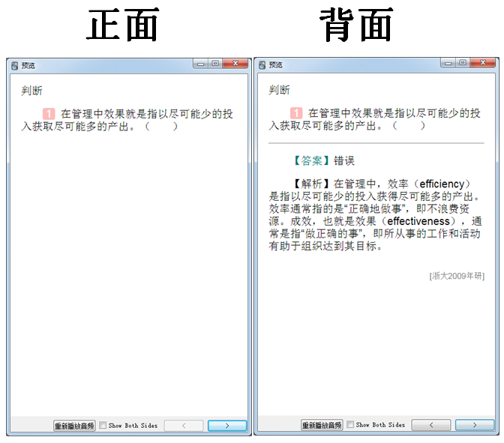Click '判断' label in left preview window
This screenshot has height=443, width=504.
tap(31, 91)
